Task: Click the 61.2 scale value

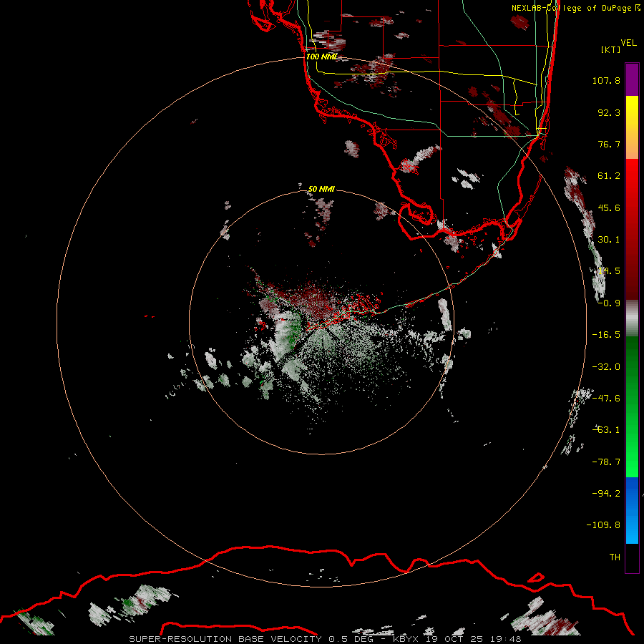Action: coord(609,176)
